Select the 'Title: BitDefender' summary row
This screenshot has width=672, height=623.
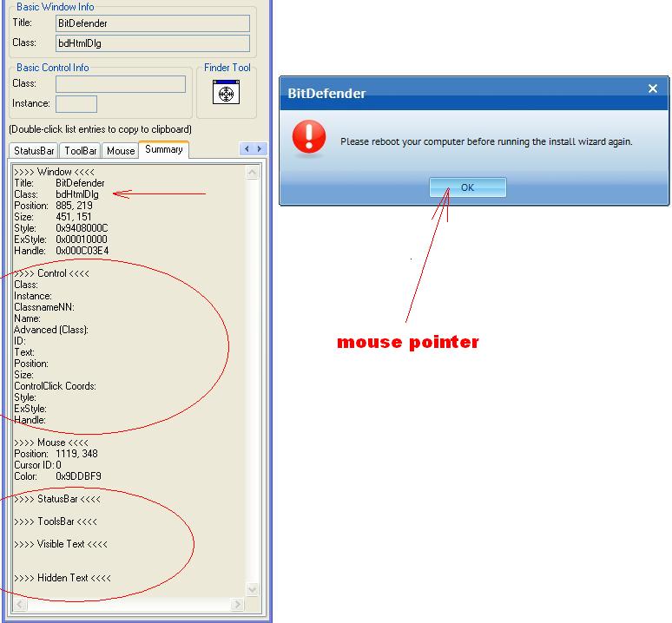tap(59, 183)
